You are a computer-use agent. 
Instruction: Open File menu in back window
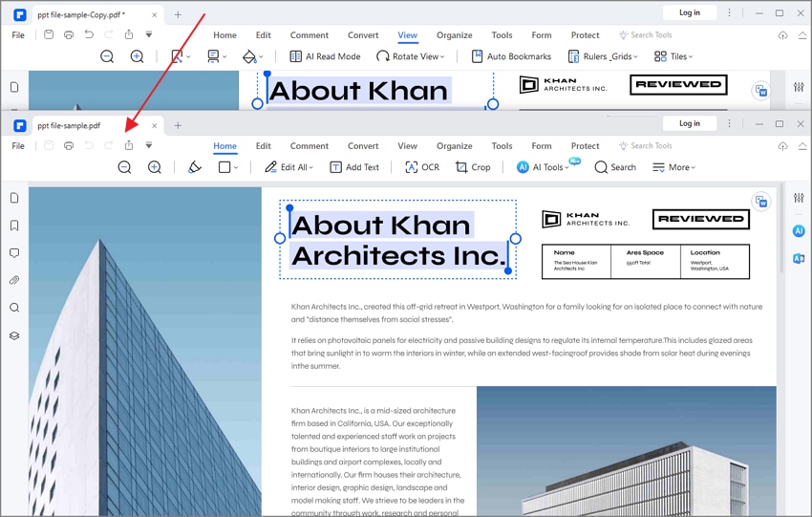(18, 35)
